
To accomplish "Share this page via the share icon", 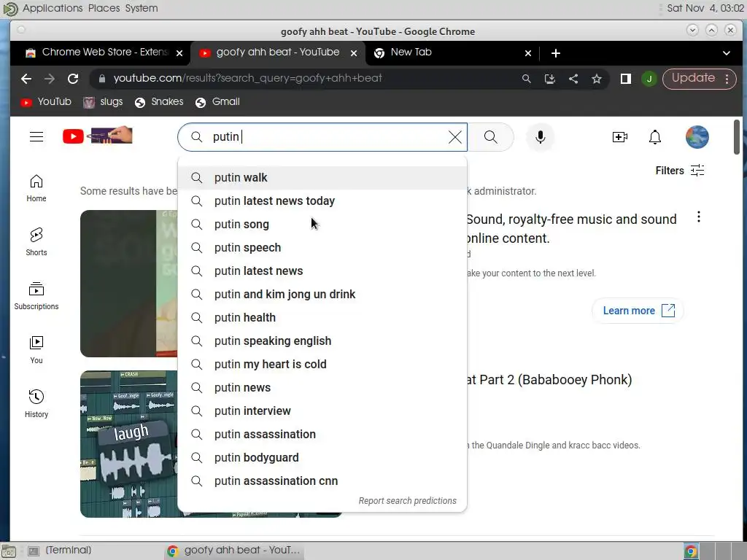I will [573, 79].
